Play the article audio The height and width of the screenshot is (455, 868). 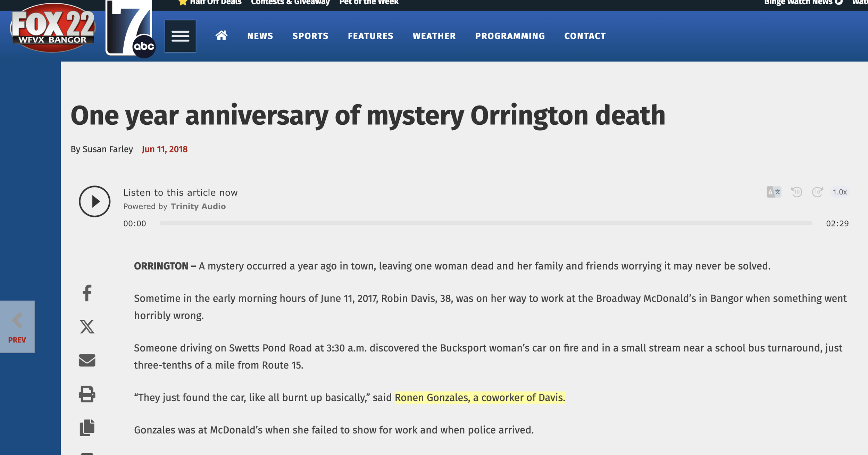coord(94,201)
